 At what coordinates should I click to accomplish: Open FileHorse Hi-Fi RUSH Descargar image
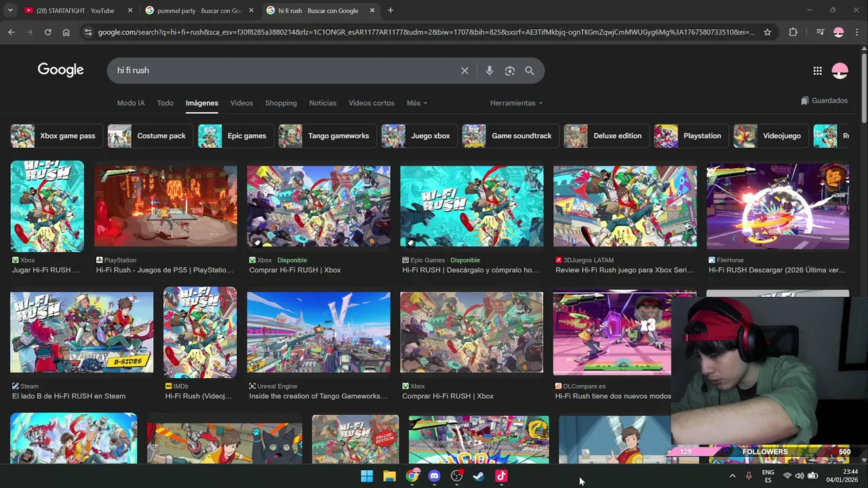[x=778, y=206]
